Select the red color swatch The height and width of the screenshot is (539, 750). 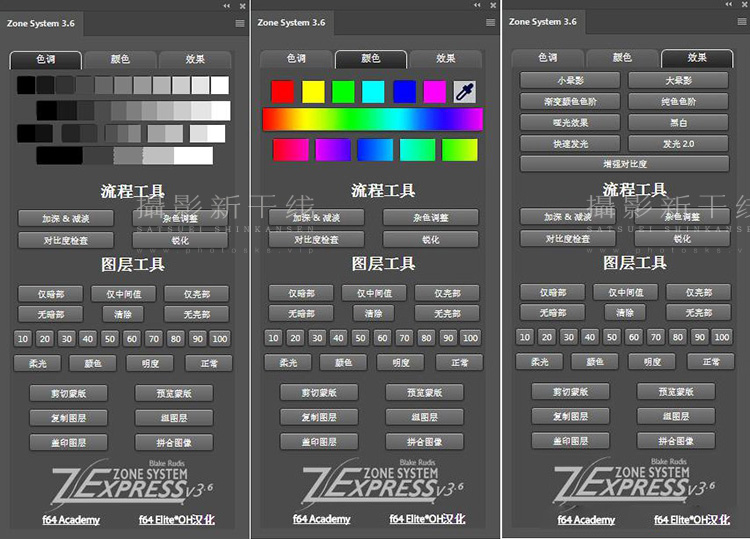pyautogui.click(x=283, y=92)
